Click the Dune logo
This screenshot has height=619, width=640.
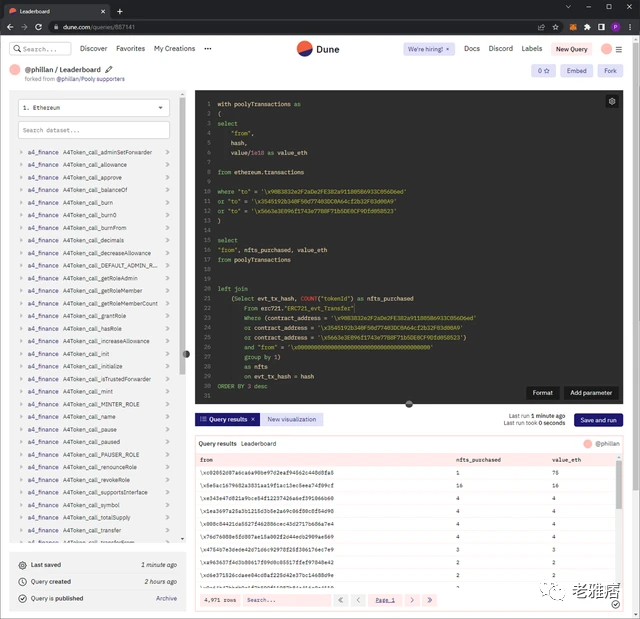(x=318, y=49)
